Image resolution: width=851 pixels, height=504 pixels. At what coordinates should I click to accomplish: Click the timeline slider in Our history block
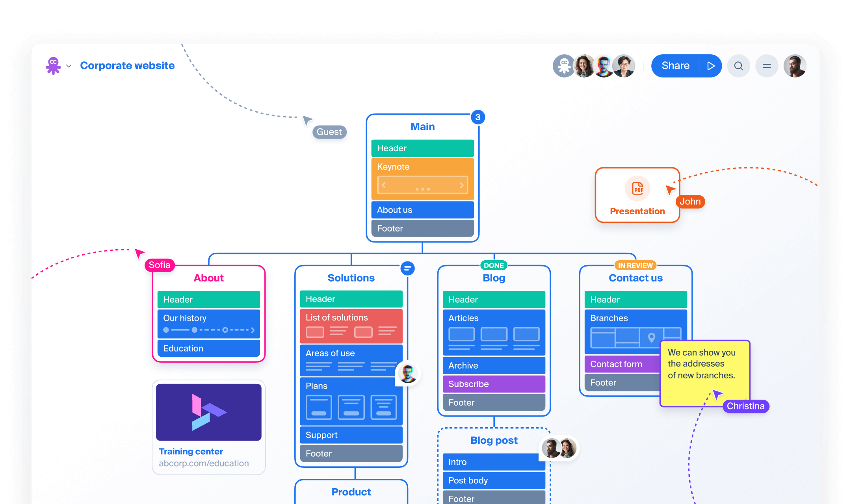208,330
